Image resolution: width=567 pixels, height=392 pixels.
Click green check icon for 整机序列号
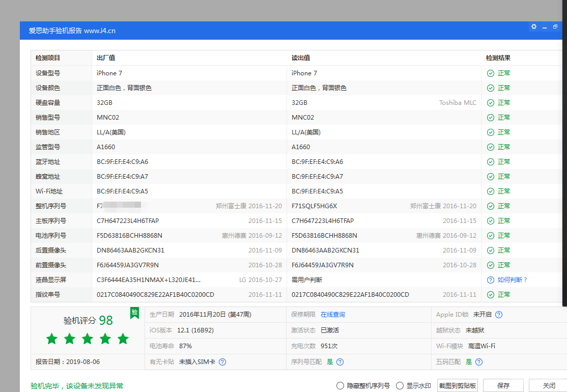(x=490, y=206)
